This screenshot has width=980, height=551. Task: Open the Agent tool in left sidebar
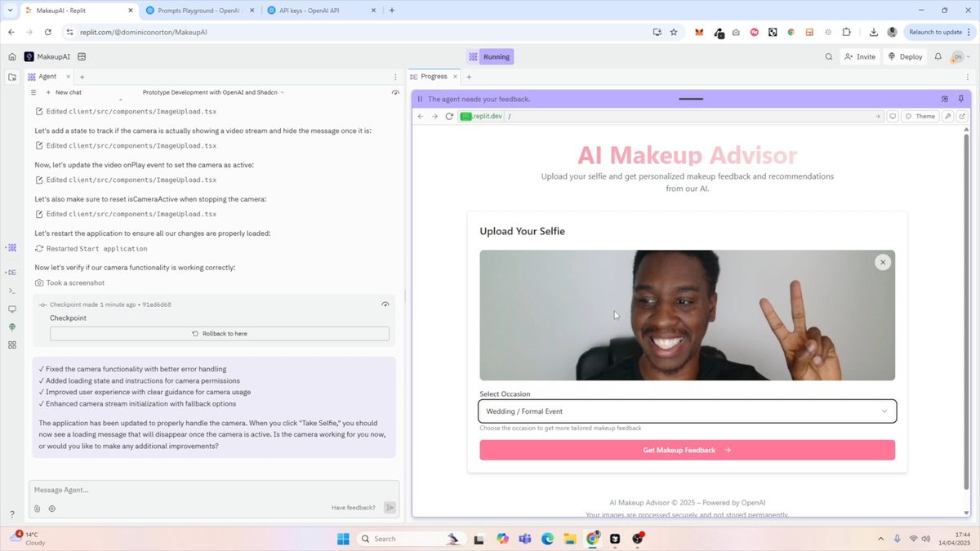point(11,247)
